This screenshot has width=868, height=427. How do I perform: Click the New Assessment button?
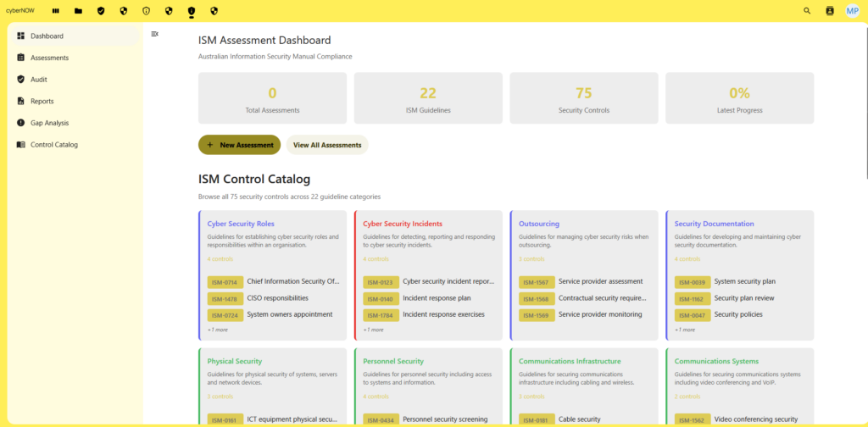pyautogui.click(x=239, y=145)
